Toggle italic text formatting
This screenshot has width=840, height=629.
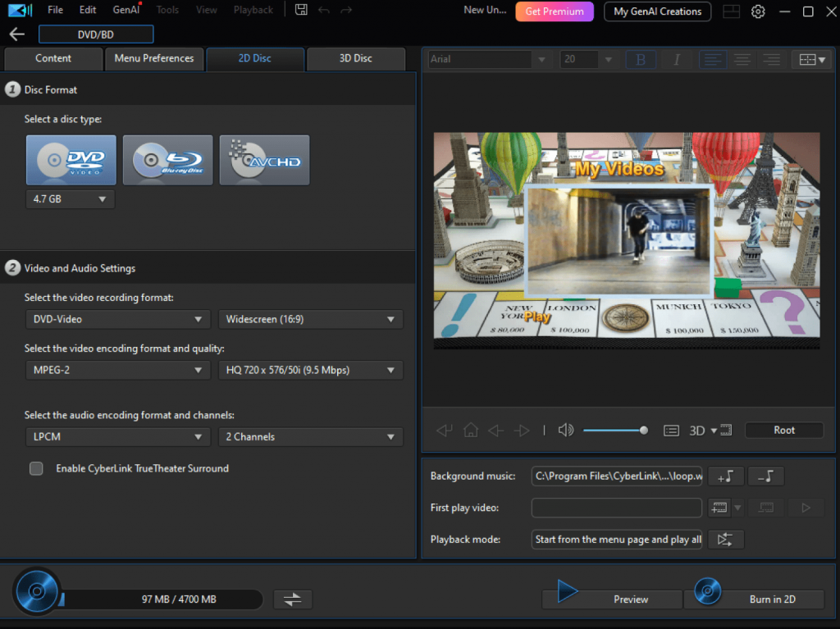click(677, 59)
